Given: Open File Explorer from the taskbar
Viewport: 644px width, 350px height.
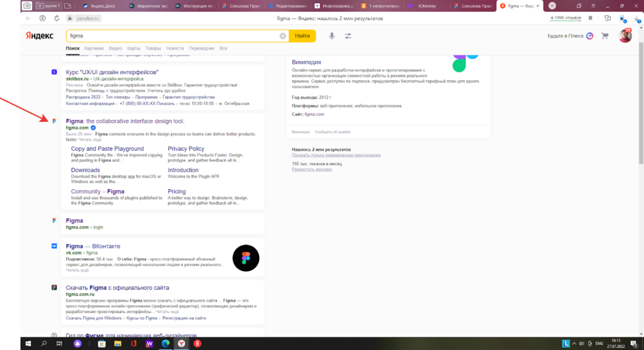Looking at the screenshot, I should [118, 344].
